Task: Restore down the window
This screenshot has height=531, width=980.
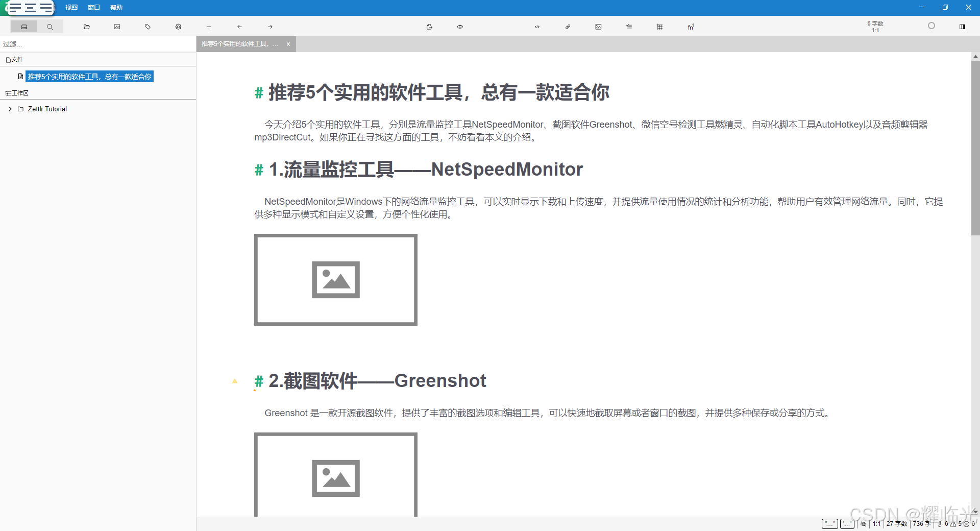Action: coord(945,8)
